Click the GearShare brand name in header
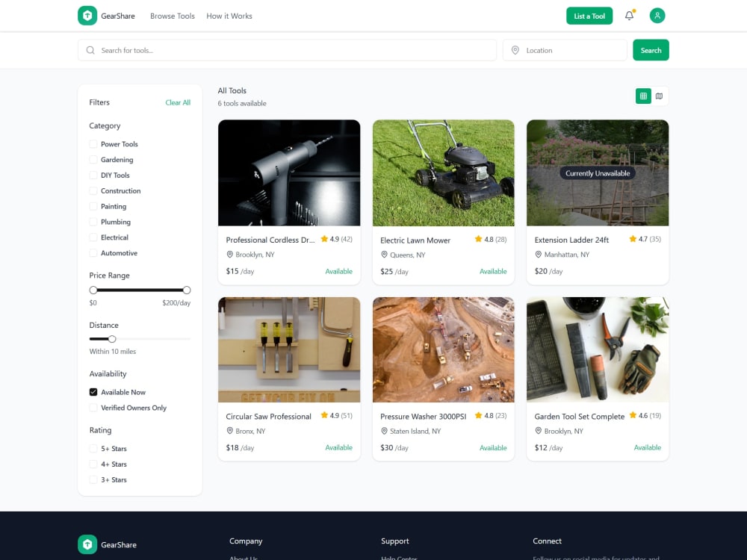Viewport: 747px width, 560px height. [118, 16]
